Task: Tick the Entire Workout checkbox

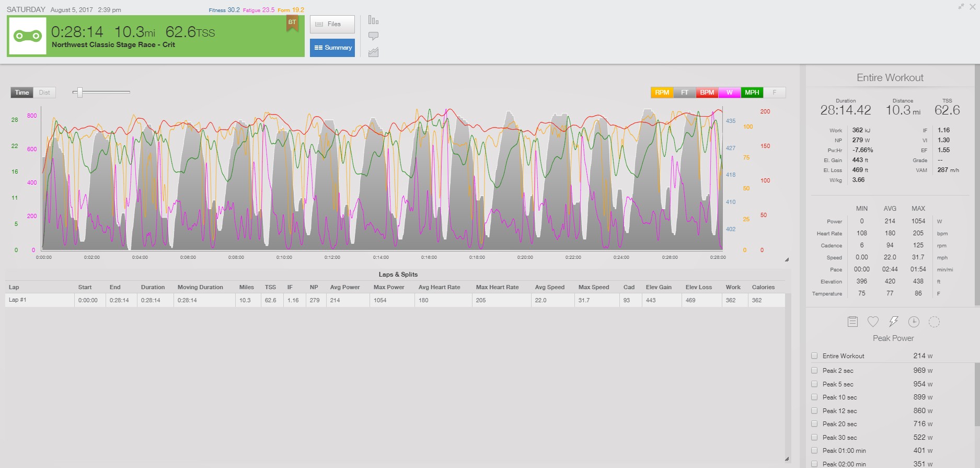Action: tap(814, 356)
